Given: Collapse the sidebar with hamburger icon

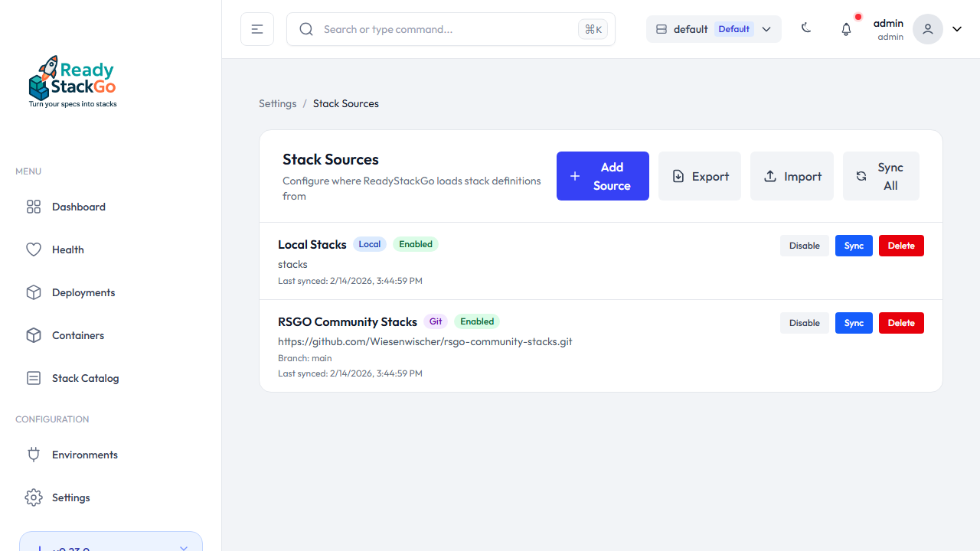Looking at the screenshot, I should (x=257, y=29).
